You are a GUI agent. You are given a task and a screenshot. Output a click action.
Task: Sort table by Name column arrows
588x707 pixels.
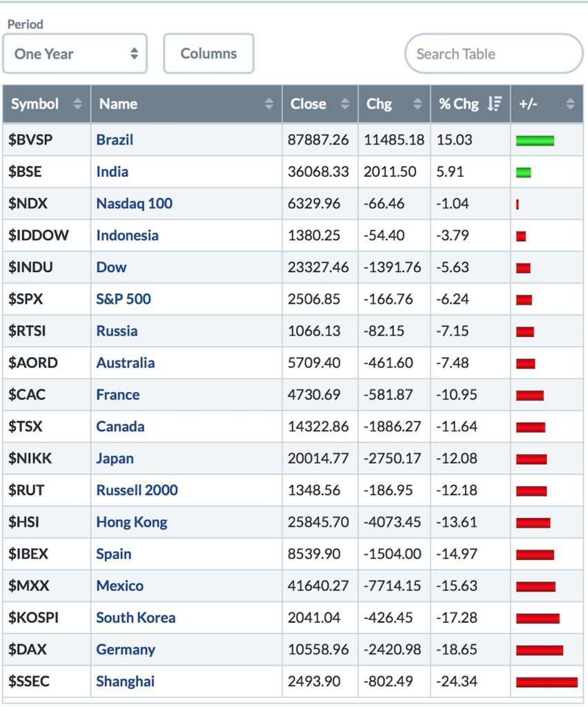[269, 104]
